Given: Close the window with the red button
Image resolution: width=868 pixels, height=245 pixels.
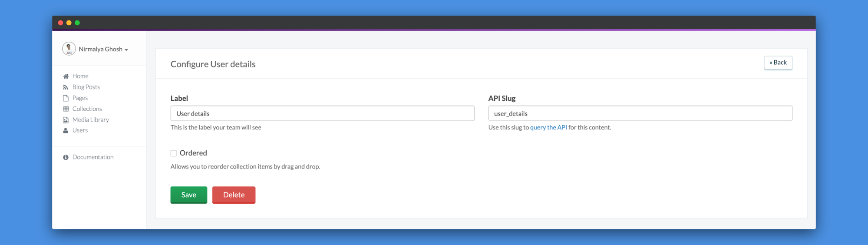Looking at the screenshot, I should pyautogui.click(x=60, y=23).
